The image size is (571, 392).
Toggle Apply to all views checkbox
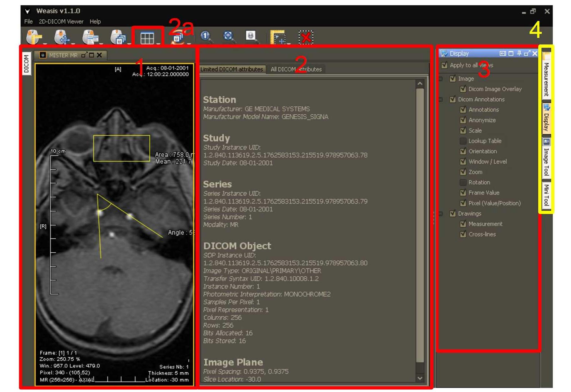[444, 65]
